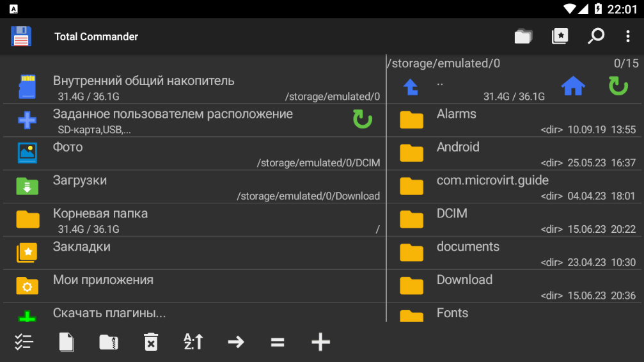The width and height of the screenshot is (644, 362).
Task: Tap the Мои приложения gear folder icon
Action: coord(27,286)
